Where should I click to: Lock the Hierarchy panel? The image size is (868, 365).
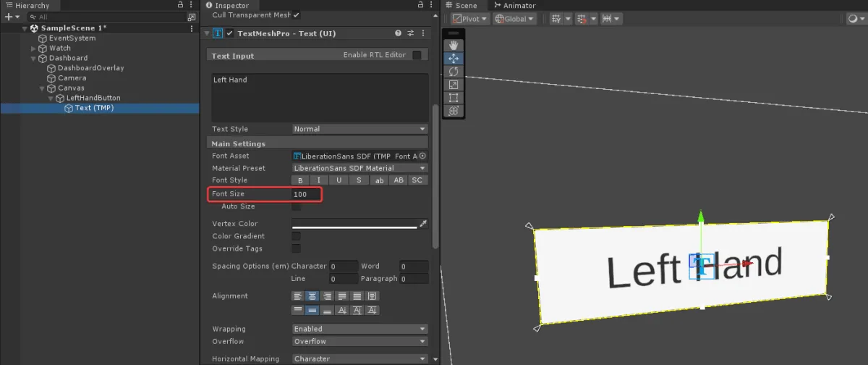pyautogui.click(x=180, y=5)
